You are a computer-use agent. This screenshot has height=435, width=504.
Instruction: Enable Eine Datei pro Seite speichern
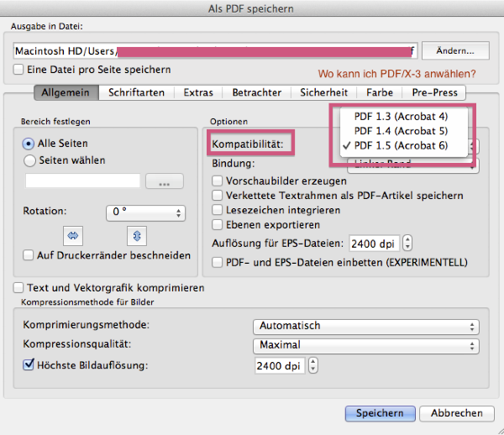tap(20, 70)
